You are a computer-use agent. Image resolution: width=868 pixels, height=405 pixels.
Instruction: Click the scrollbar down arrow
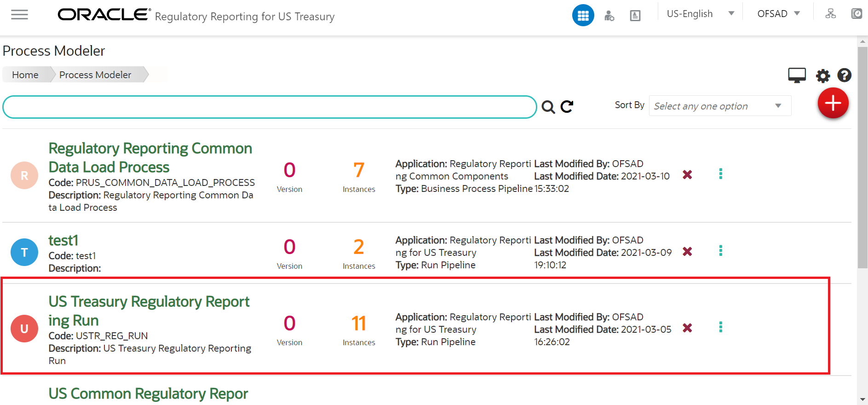click(862, 399)
